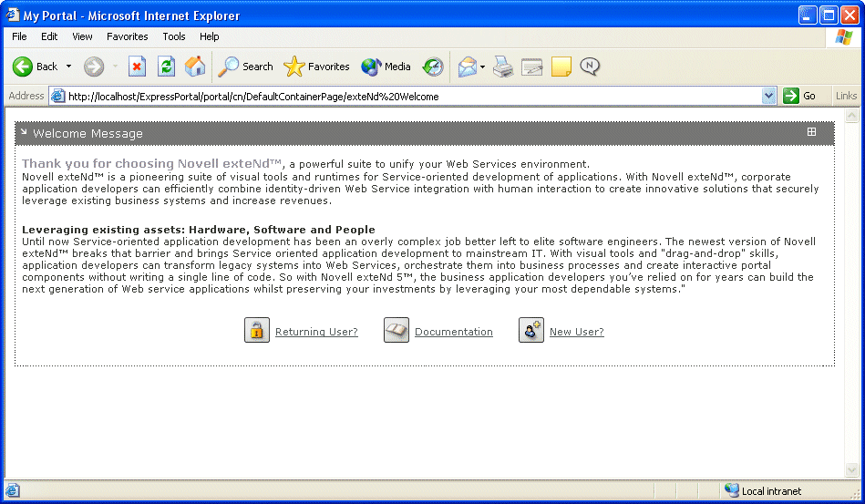This screenshot has width=865, height=504.
Task: Click the status bar page icon
Action: coord(12,490)
